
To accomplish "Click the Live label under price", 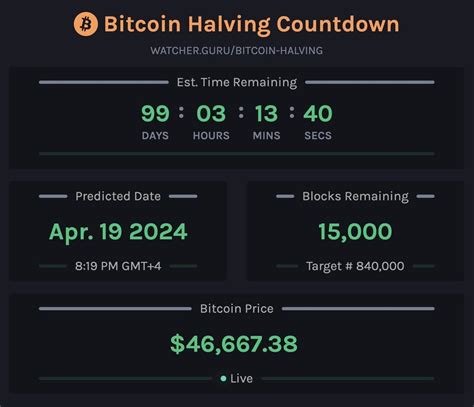I will [241, 378].
